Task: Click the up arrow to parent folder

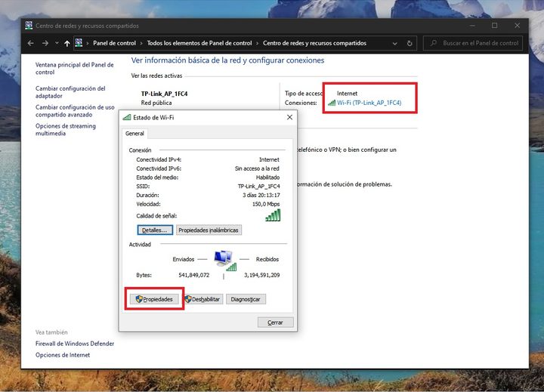Action: (x=67, y=43)
